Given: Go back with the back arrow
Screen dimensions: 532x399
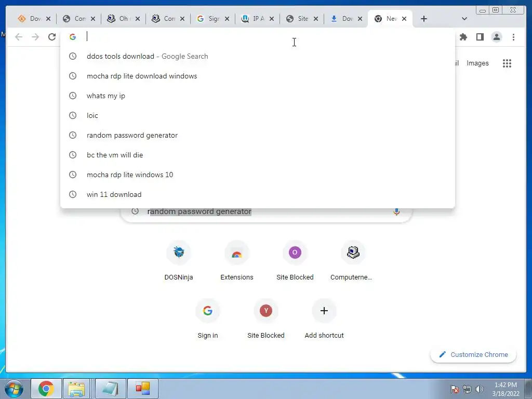Looking at the screenshot, I should [19, 37].
